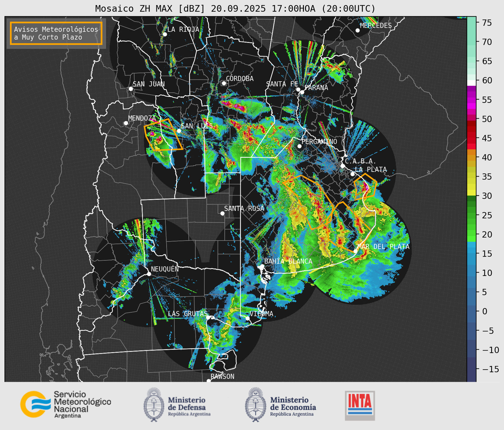Click the −15 value on the dBZ scale
This screenshot has height=430, width=504.
click(490, 369)
